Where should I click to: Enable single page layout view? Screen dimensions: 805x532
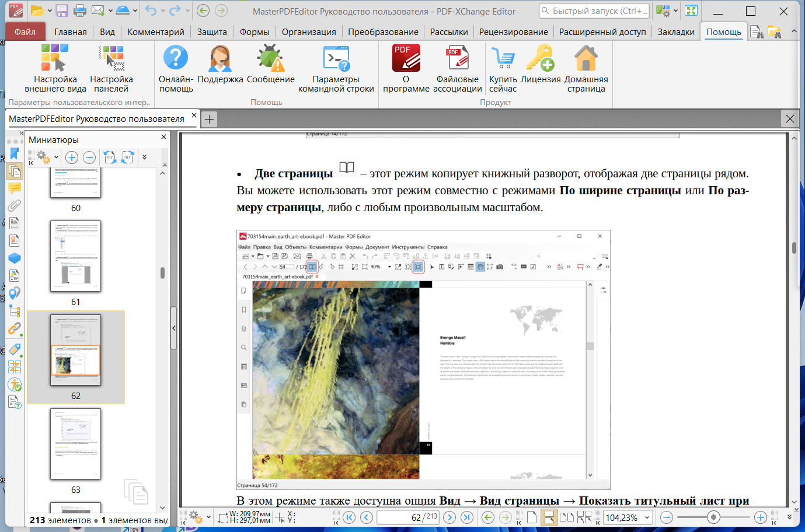[531, 517]
